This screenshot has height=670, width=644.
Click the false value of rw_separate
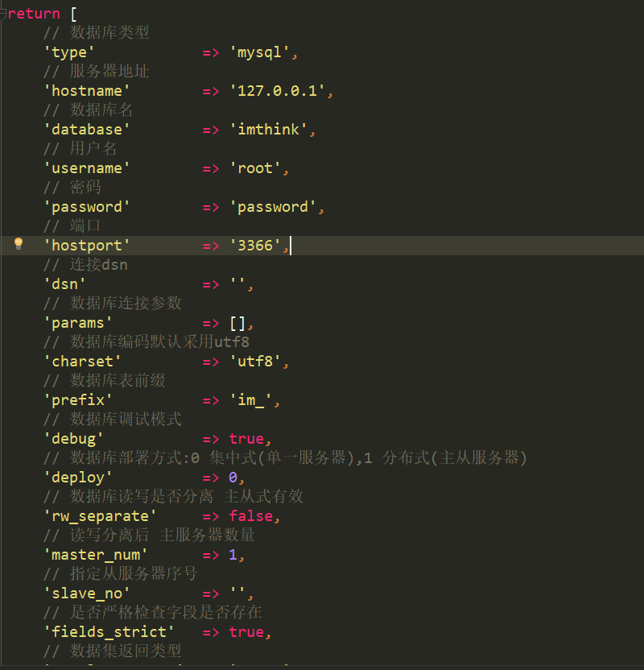coord(250,516)
